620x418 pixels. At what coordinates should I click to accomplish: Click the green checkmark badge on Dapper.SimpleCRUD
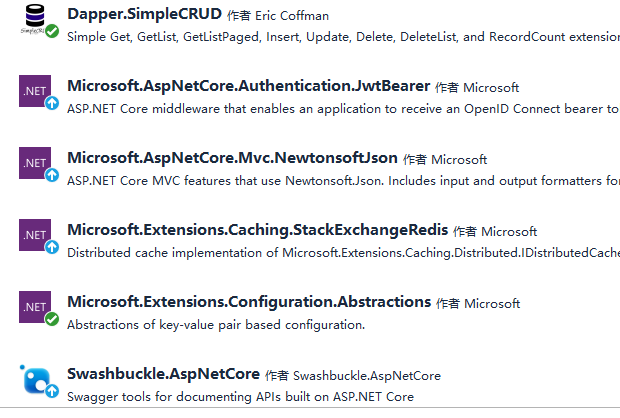(51, 32)
